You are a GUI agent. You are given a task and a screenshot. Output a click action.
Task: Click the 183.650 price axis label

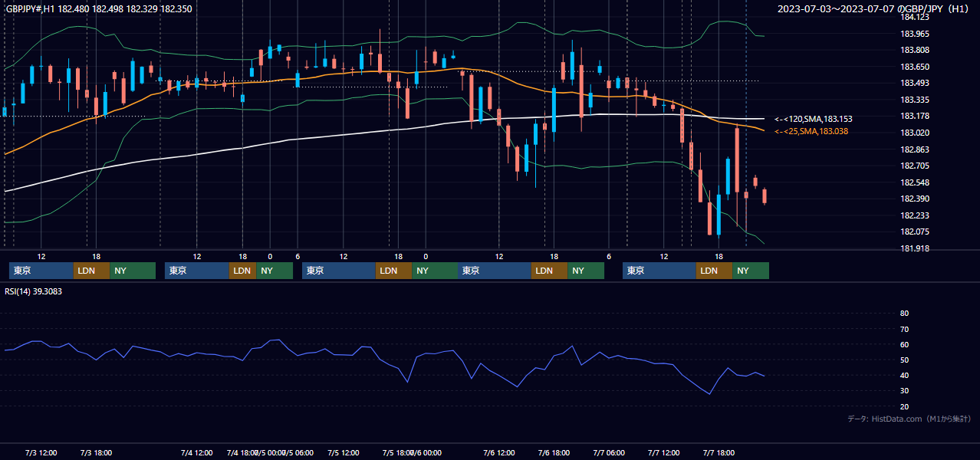[914, 67]
